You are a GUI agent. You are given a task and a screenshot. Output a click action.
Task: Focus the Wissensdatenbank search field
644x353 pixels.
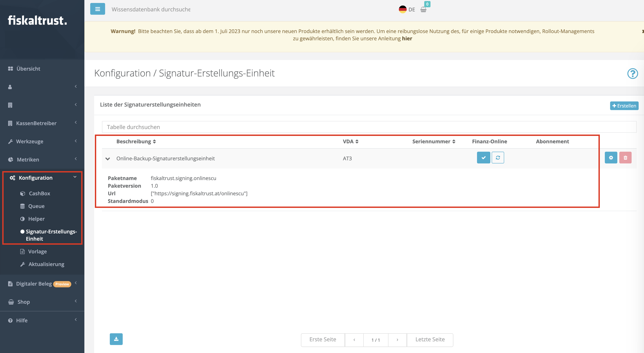click(x=151, y=9)
